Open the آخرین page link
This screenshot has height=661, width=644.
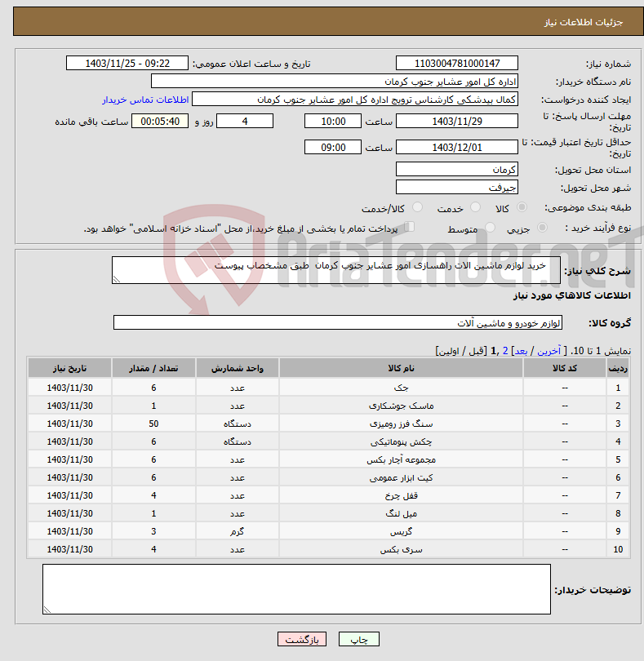[549, 351]
